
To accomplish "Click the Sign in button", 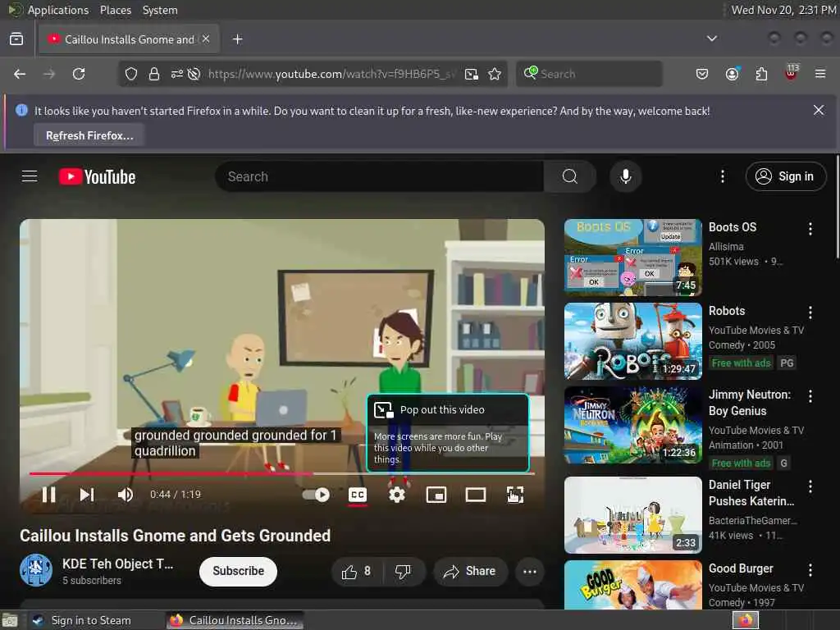I will coord(785,176).
